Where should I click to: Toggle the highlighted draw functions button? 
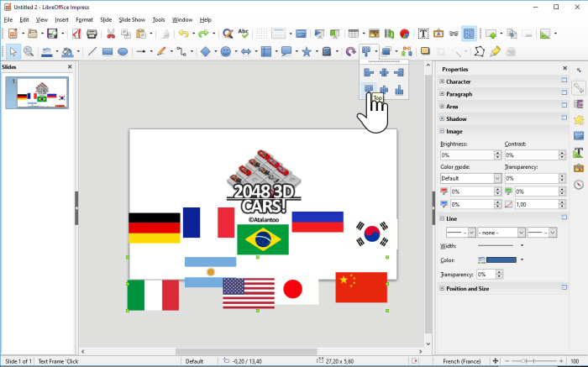click(x=469, y=34)
